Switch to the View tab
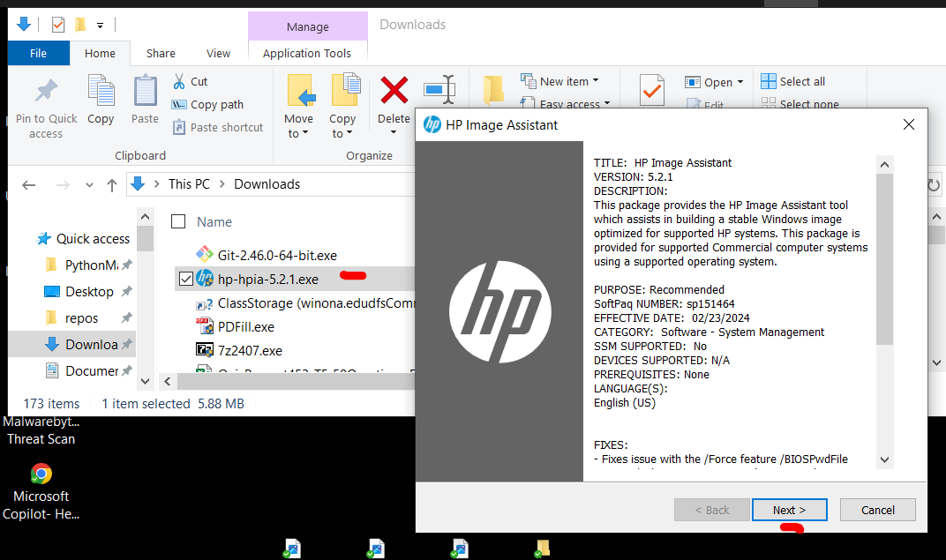Image resolution: width=946 pixels, height=560 pixels. pyautogui.click(x=218, y=53)
